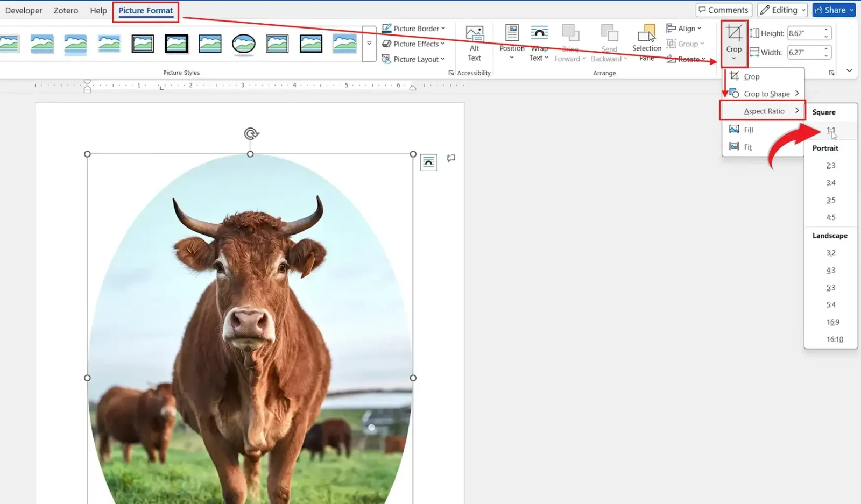
Task: Click the Comments button
Action: 724,10
